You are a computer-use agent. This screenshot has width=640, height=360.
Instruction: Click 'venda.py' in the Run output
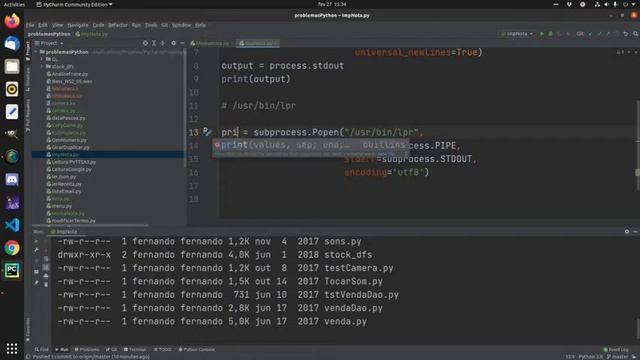tap(345, 322)
